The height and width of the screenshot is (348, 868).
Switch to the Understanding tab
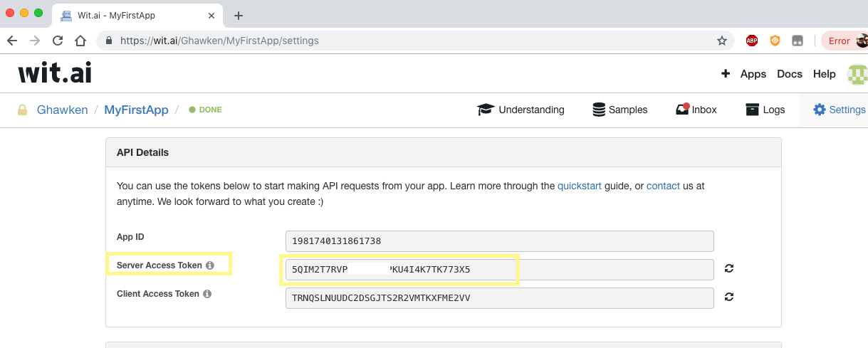tap(521, 110)
